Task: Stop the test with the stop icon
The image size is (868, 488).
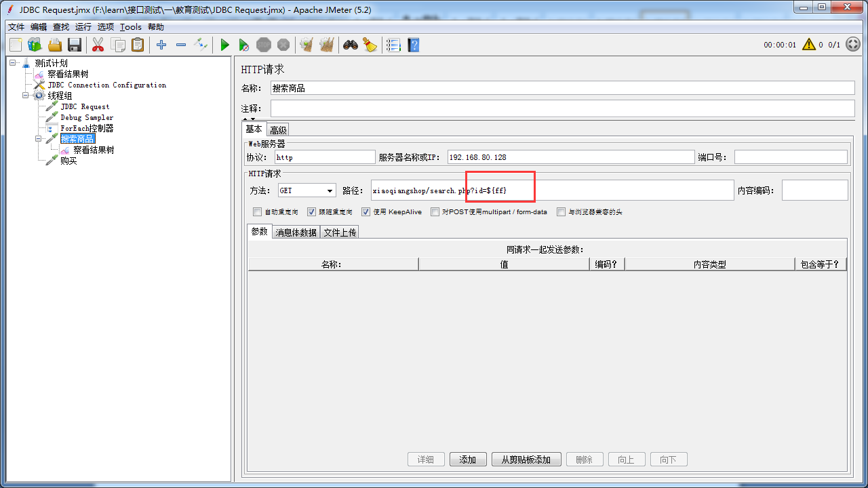Action: coord(264,45)
